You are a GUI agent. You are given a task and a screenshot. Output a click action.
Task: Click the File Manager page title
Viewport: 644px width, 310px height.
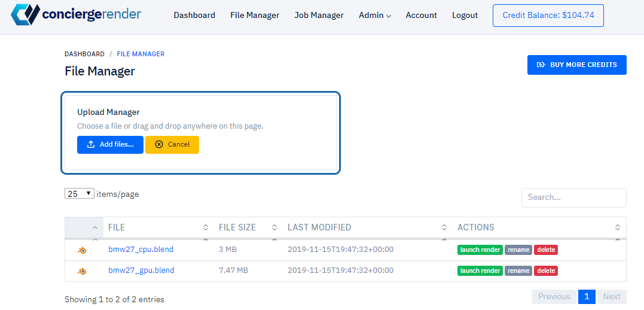pos(100,71)
